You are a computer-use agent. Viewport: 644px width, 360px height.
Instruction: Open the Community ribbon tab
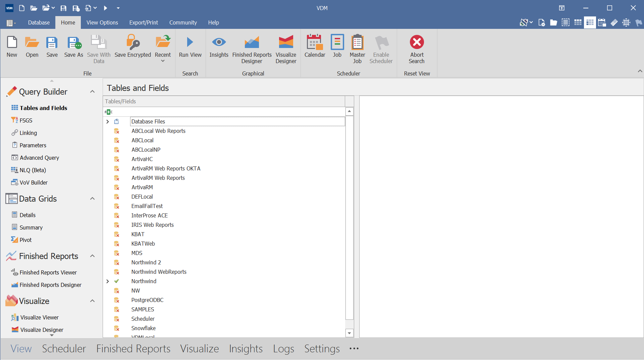click(x=183, y=22)
